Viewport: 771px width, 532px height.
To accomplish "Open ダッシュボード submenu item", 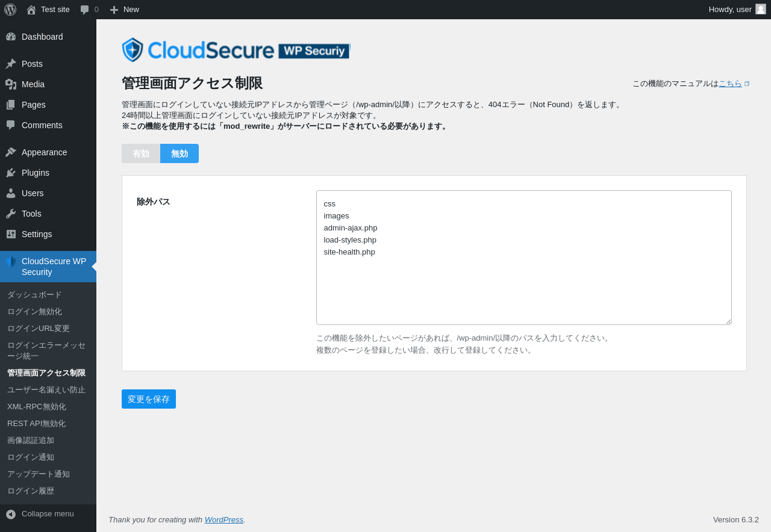I will click(34, 295).
